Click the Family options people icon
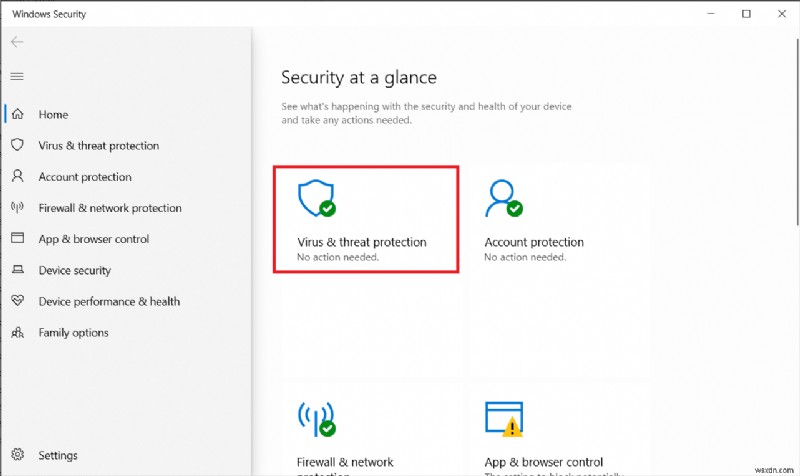The image size is (800, 476). 17,332
